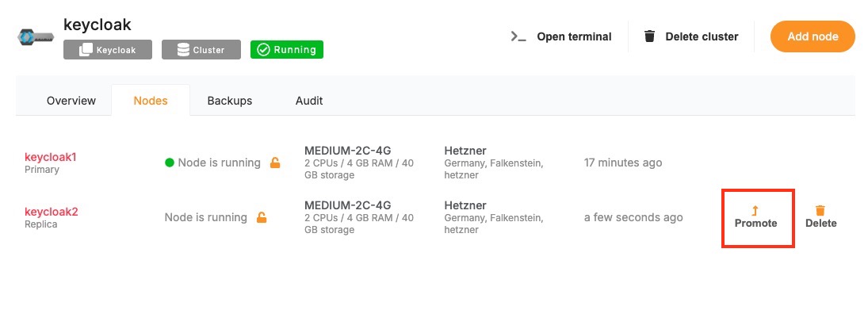This screenshot has width=868, height=310.
Task: Open the Audit tab
Action: 309,101
